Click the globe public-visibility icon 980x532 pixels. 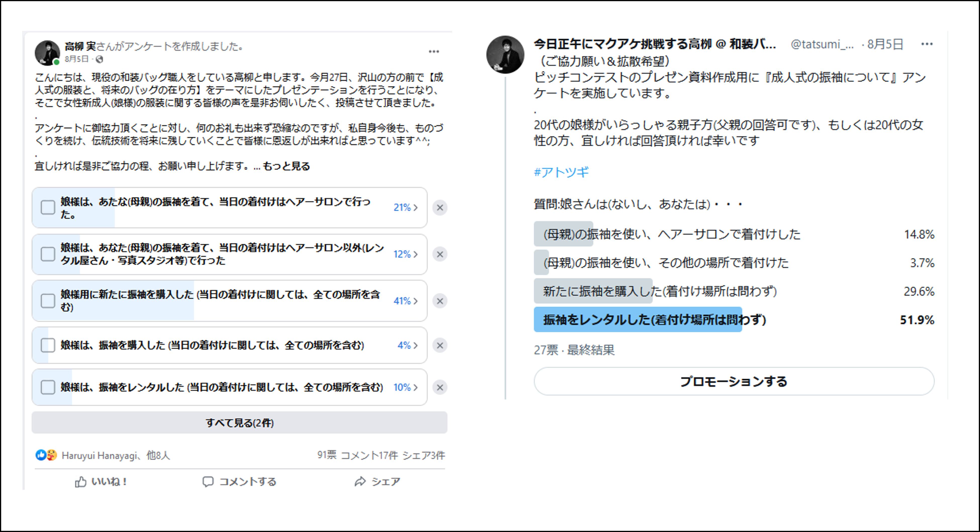(99, 59)
